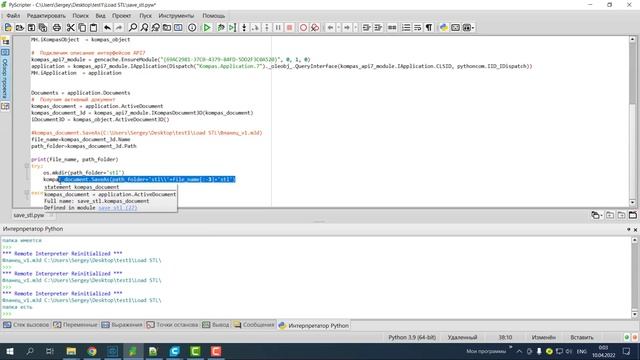
Task: Click the New Python file icon
Action: (x=8, y=27)
